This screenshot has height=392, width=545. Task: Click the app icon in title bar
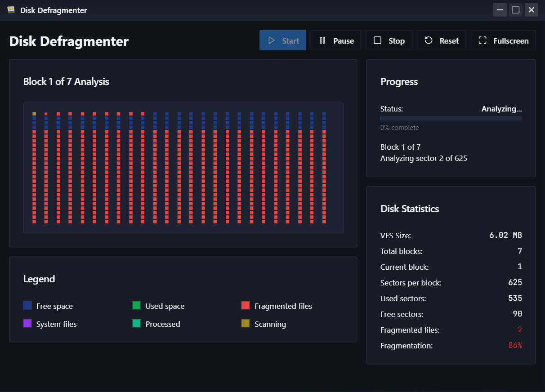pos(11,10)
